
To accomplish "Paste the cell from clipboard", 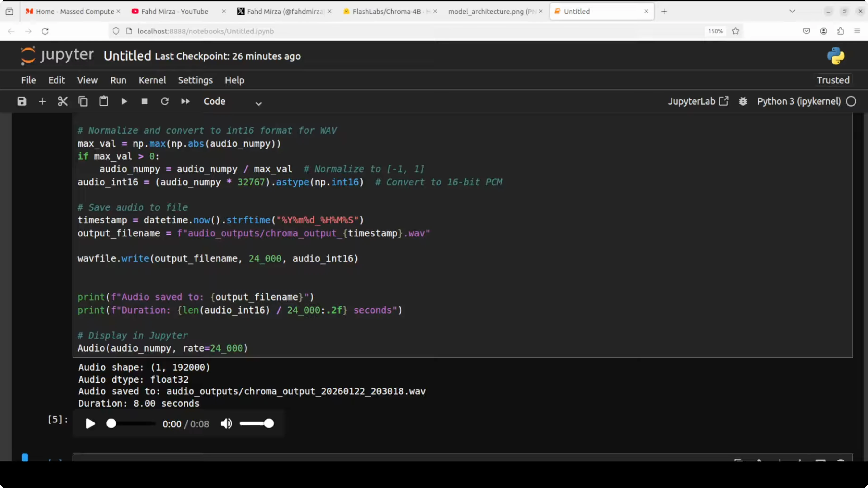I will [104, 101].
